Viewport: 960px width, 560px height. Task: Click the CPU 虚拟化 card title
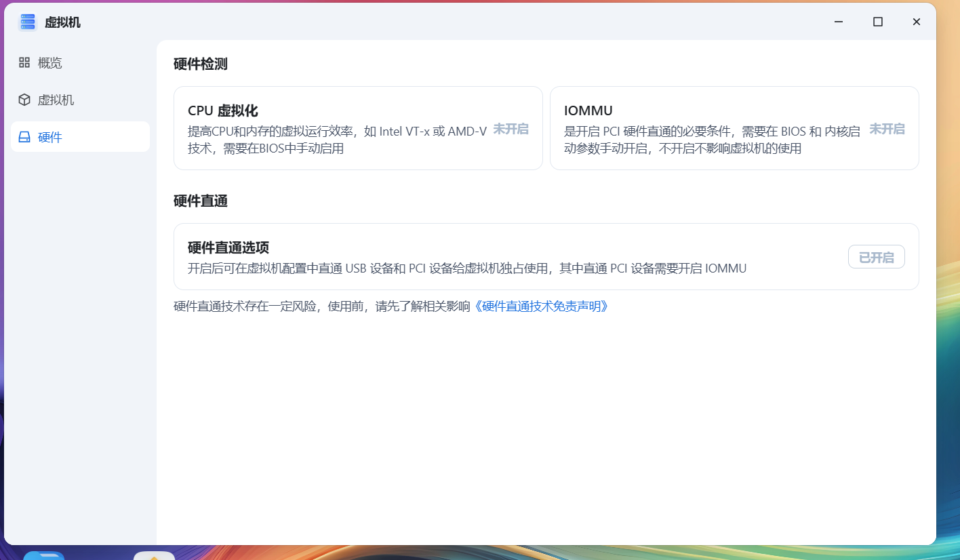pyautogui.click(x=222, y=111)
